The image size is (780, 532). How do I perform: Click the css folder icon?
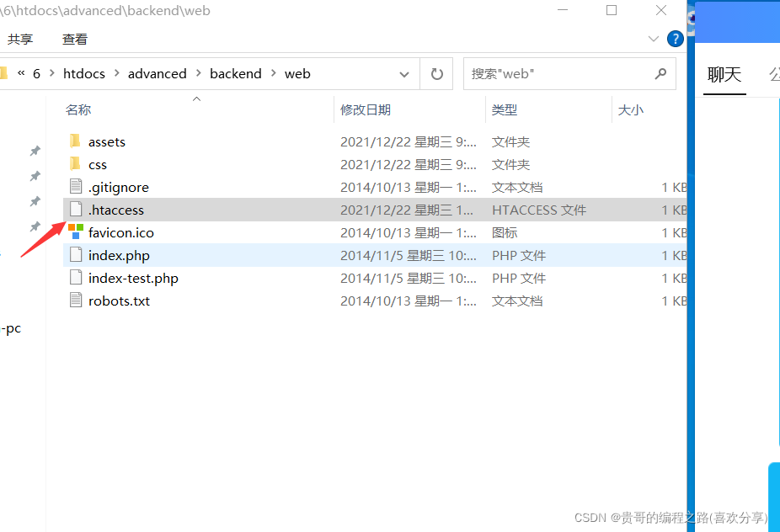click(x=75, y=163)
